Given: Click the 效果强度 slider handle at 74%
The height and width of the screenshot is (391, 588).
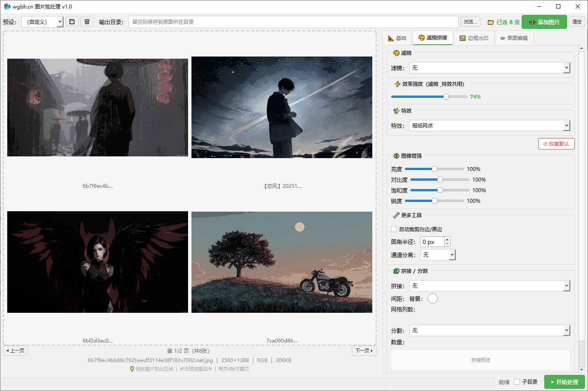Looking at the screenshot, I should click(x=446, y=97).
